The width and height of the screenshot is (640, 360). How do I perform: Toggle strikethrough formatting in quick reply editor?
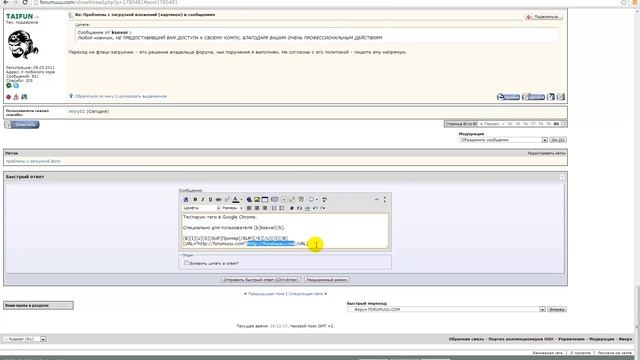(218, 200)
